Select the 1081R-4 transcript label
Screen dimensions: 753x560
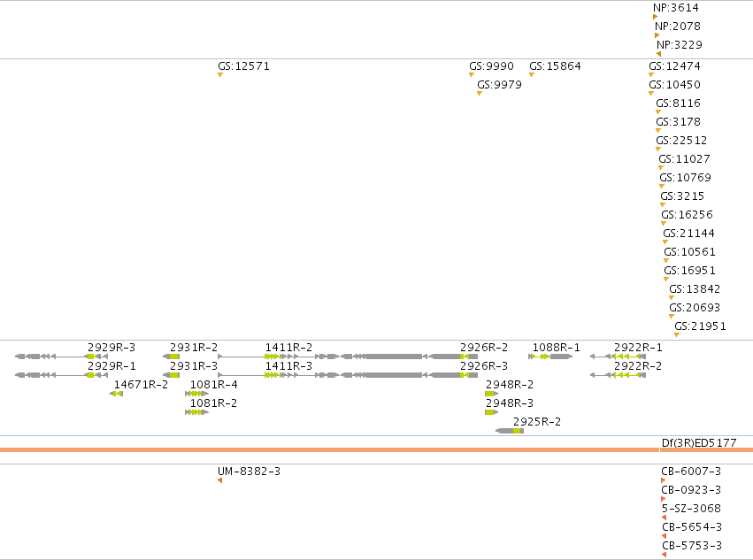(214, 385)
